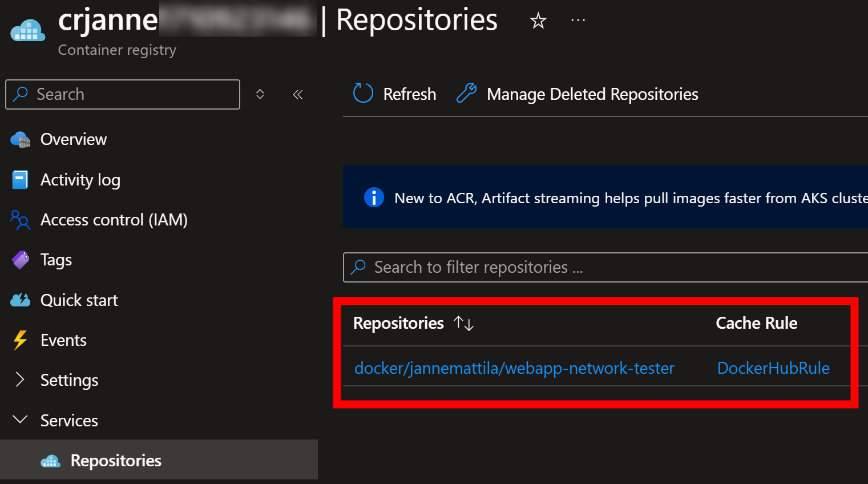This screenshot has height=484, width=868.
Task: Click the Activity log book icon
Action: point(20,180)
